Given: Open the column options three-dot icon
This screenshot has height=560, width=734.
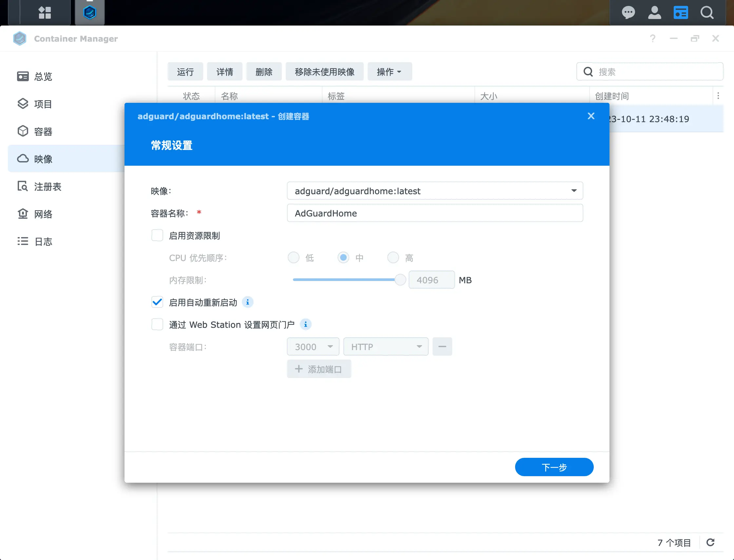Looking at the screenshot, I should tap(718, 96).
